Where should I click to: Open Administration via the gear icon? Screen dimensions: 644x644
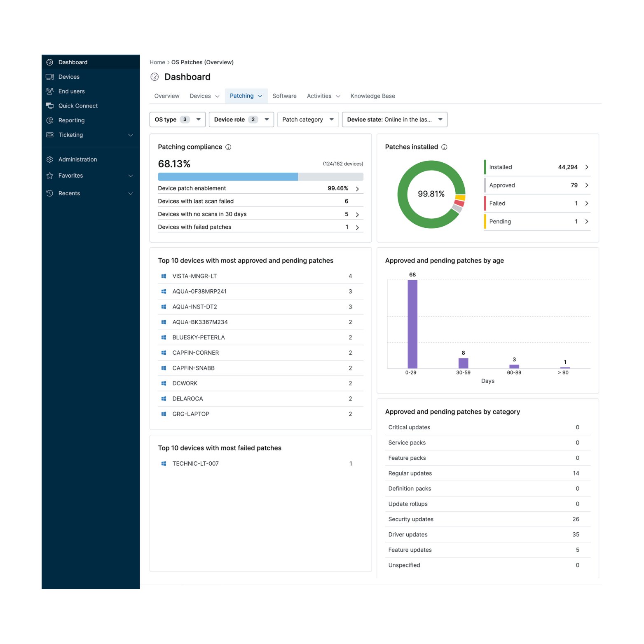pos(50,159)
